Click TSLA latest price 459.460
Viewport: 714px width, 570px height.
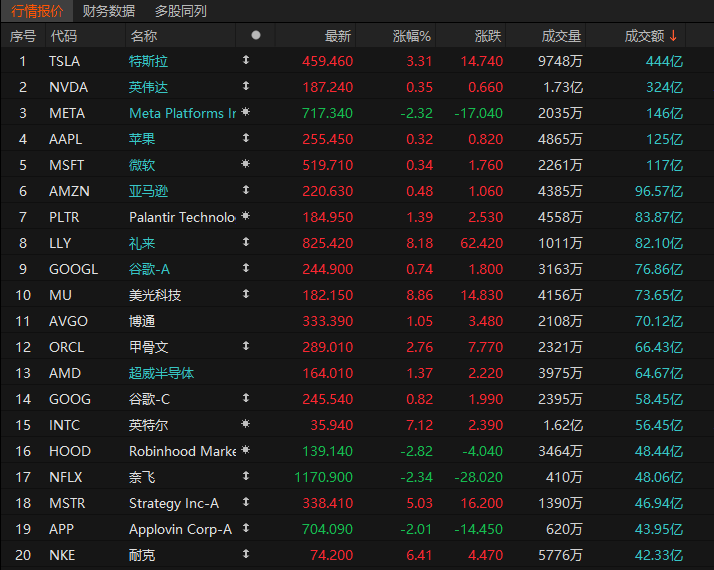coord(327,61)
